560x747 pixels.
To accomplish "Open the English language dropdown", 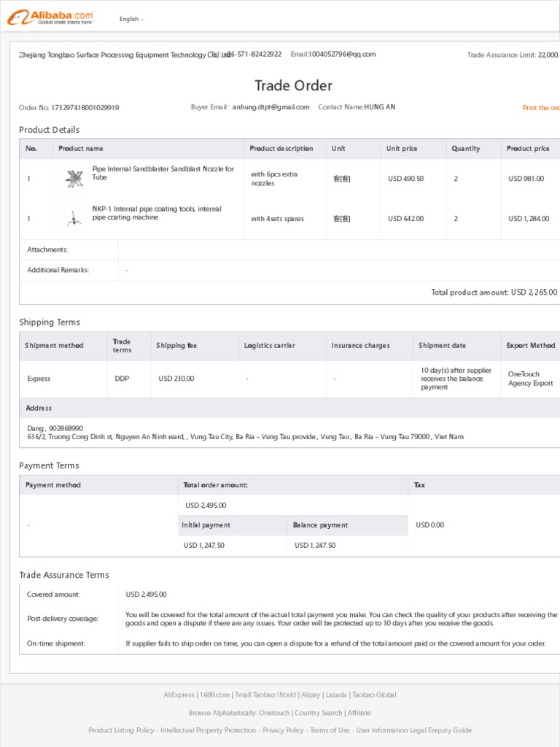I will [x=131, y=19].
